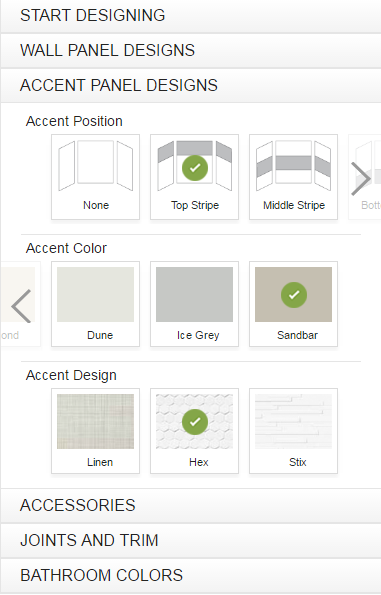Pick the Middle Stripe accent position

pos(293,177)
